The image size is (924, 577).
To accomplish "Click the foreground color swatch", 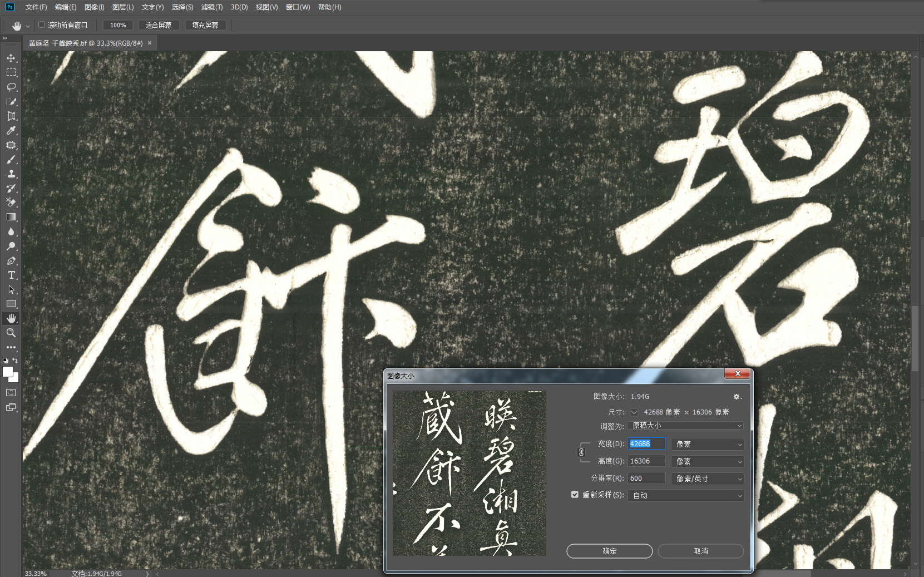I will click(x=8, y=372).
